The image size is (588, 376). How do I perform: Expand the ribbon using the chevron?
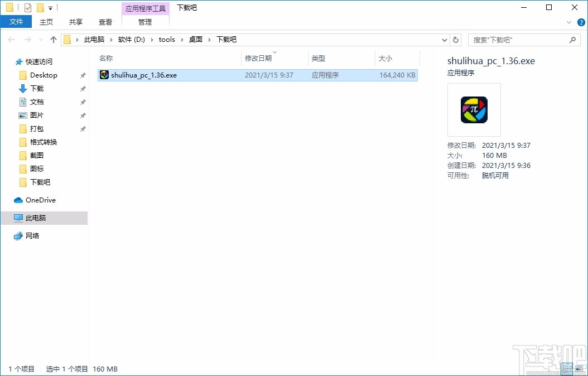[x=569, y=22]
